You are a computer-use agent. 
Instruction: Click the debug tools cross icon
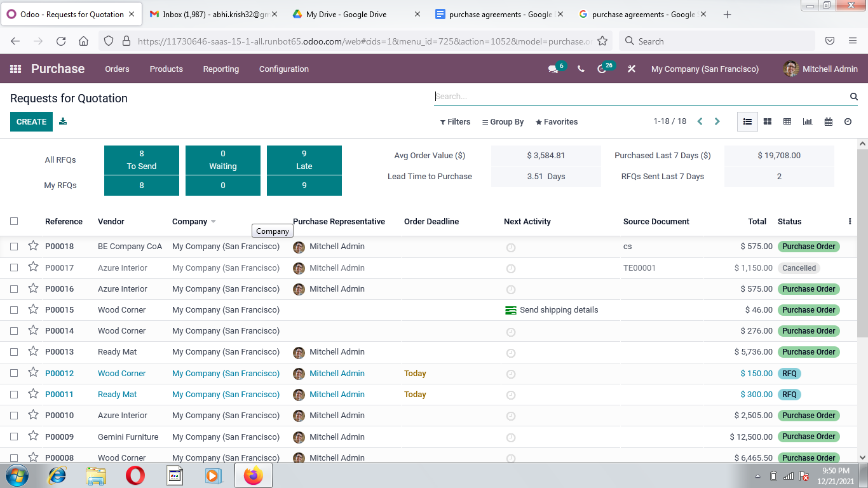pyautogui.click(x=632, y=69)
